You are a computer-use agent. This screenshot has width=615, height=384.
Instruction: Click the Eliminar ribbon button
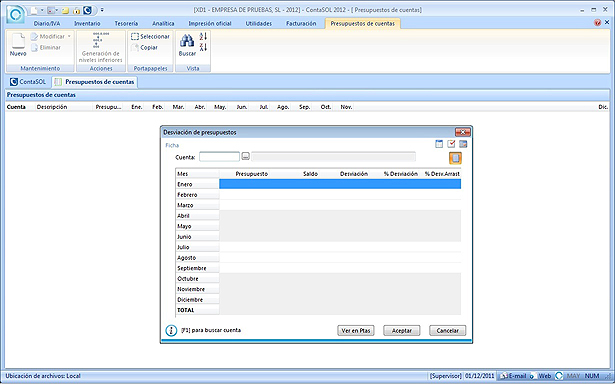pos(46,47)
